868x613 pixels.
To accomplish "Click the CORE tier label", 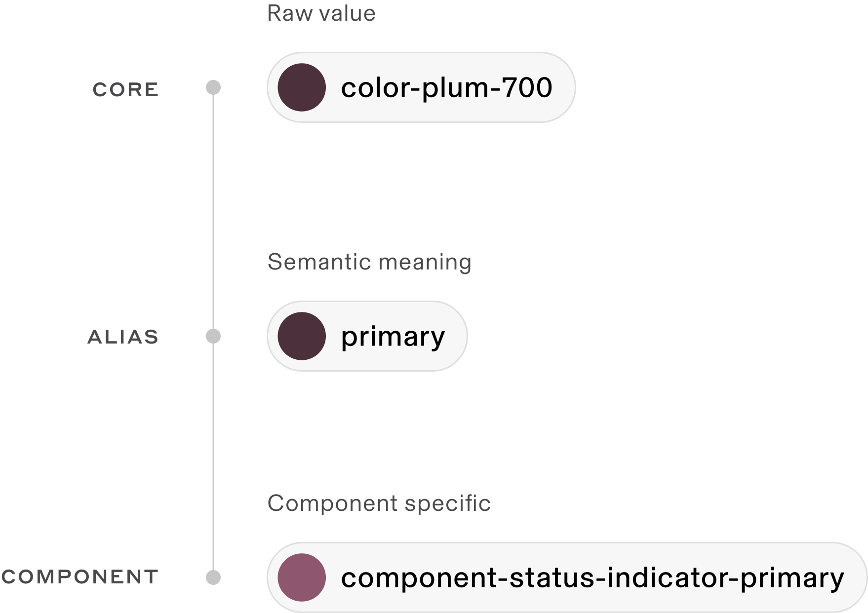I will [x=126, y=89].
